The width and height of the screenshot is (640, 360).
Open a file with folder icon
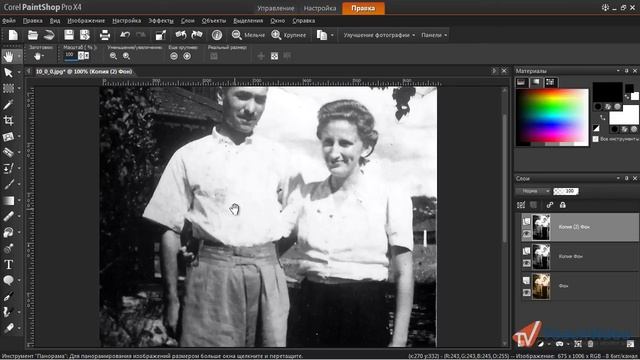click(33, 35)
